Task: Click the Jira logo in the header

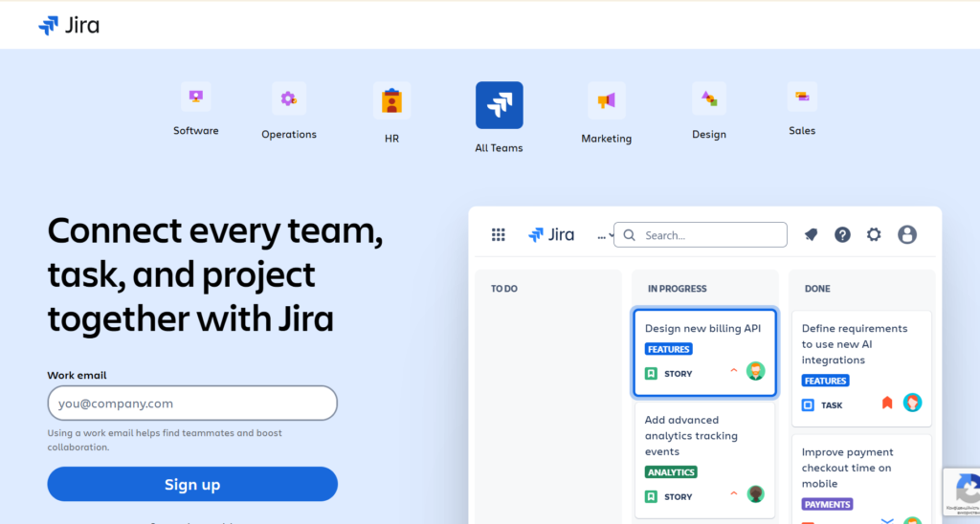Action: pos(69,25)
